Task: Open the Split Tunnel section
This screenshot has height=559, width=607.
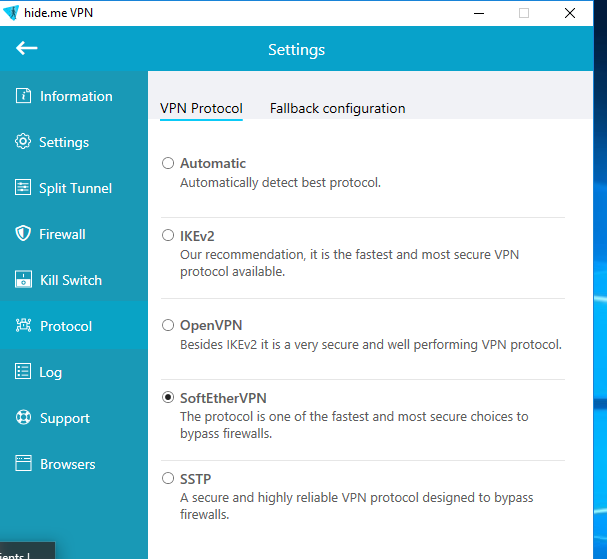Action: click(74, 188)
